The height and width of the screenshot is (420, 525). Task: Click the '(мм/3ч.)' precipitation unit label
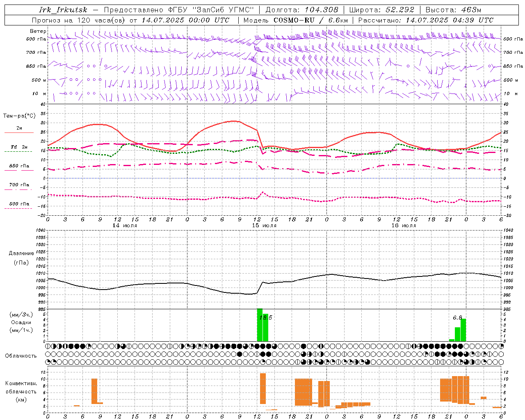(21, 315)
